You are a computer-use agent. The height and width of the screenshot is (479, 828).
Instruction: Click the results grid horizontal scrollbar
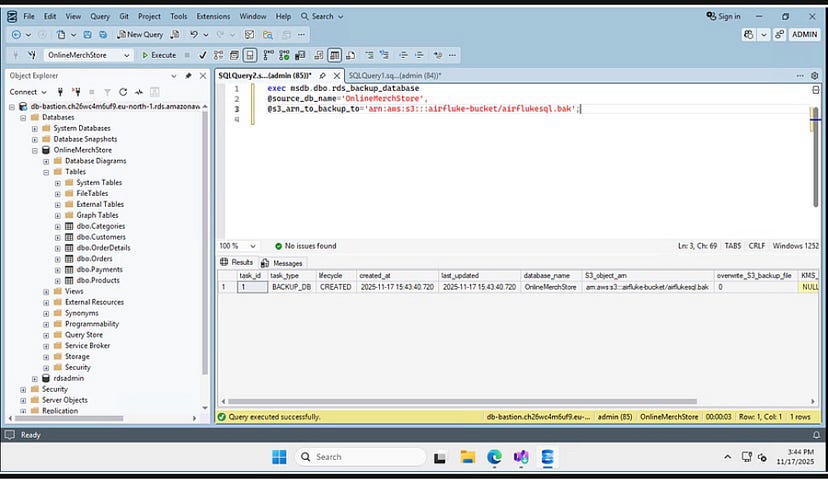coord(463,401)
